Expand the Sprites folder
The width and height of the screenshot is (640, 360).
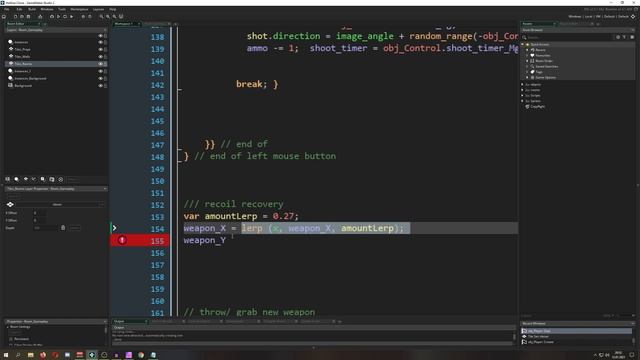[x=523, y=101]
